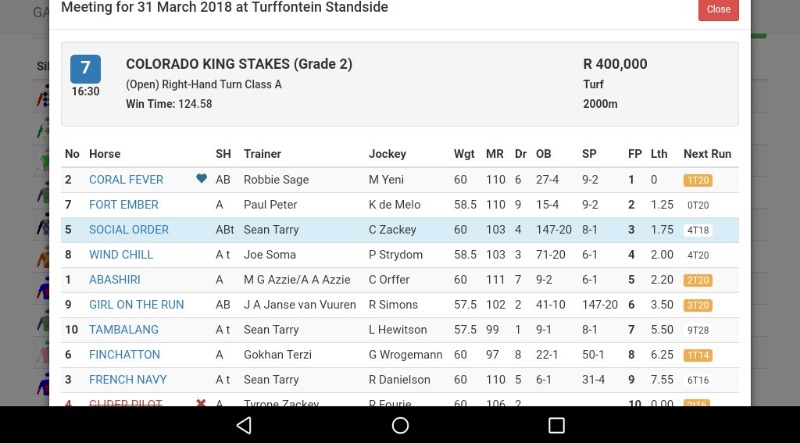Click Tambalang's 9T28 next run badge
The height and width of the screenshot is (443, 800).
coord(697,330)
